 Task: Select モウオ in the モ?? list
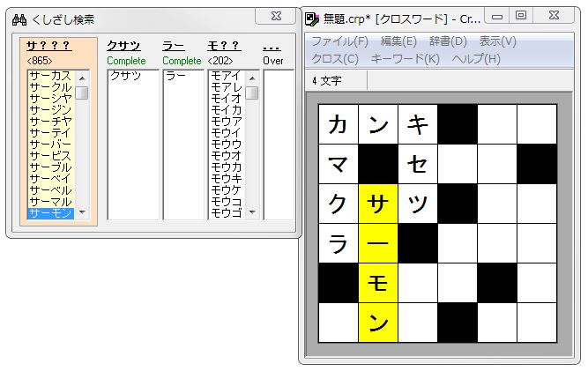point(227,155)
